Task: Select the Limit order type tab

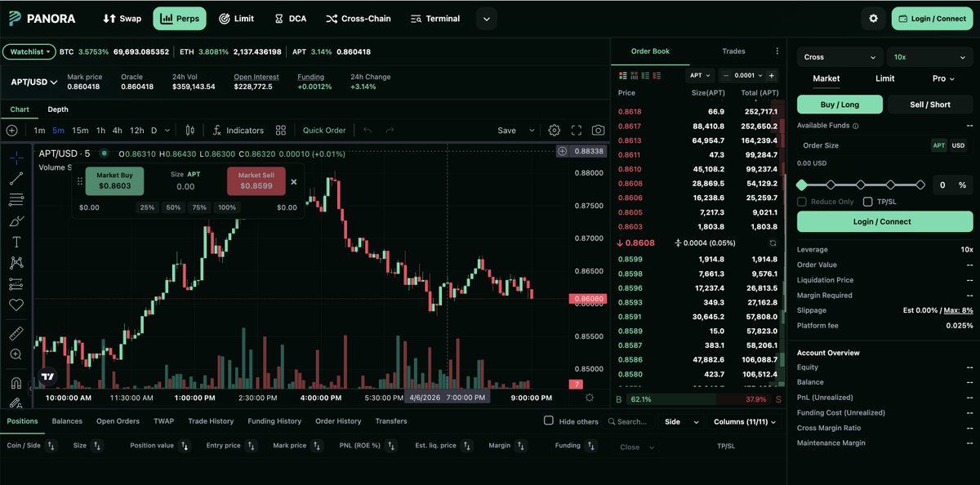Action: point(884,78)
